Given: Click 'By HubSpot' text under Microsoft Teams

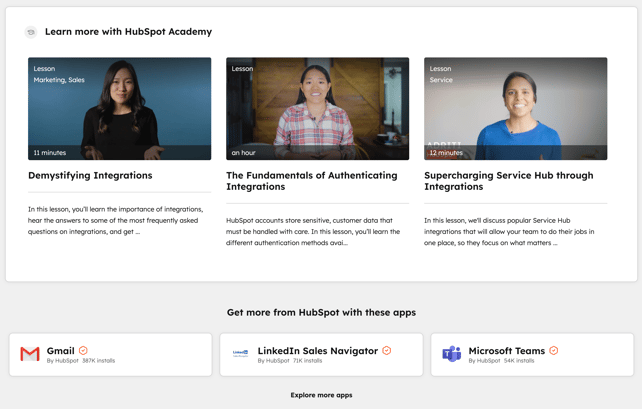Looking at the screenshot, I should coord(484,361).
